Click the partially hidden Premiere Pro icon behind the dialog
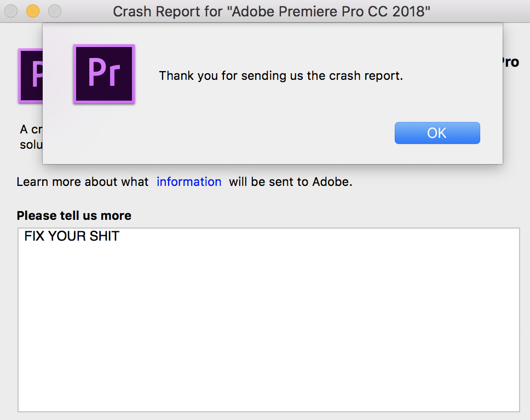The image size is (530, 420). point(30,75)
